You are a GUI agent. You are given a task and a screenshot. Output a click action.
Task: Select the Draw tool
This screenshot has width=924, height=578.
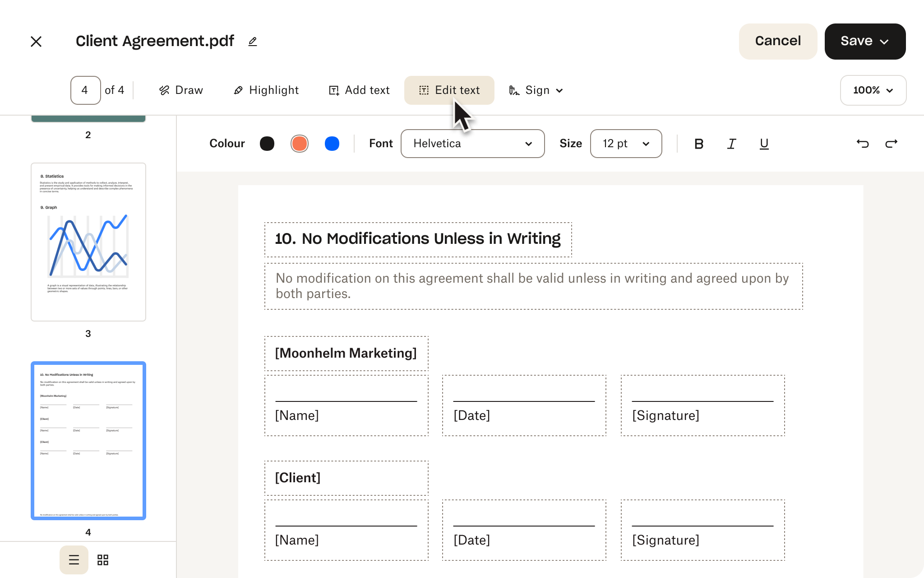(x=181, y=90)
